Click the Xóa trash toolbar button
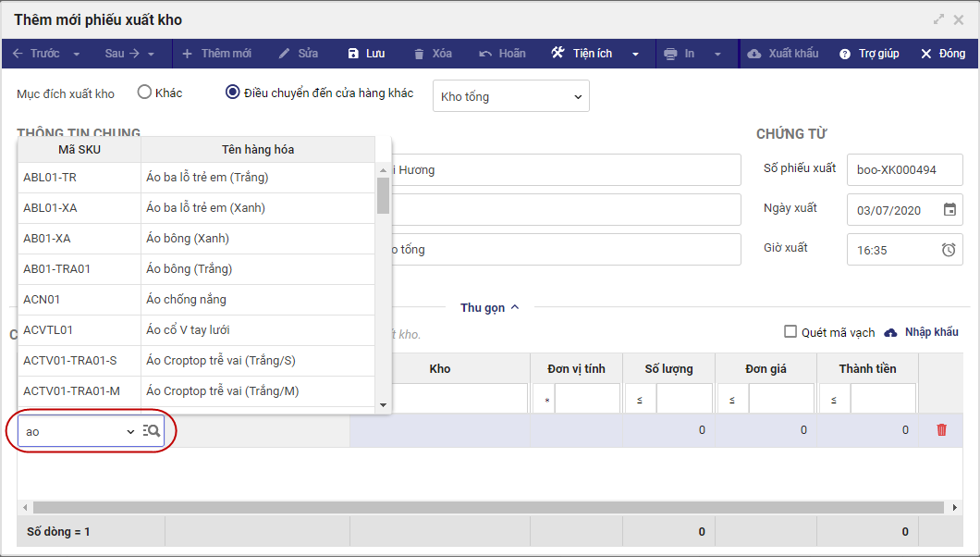Image resolution: width=980 pixels, height=557 pixels. point(420,54)
